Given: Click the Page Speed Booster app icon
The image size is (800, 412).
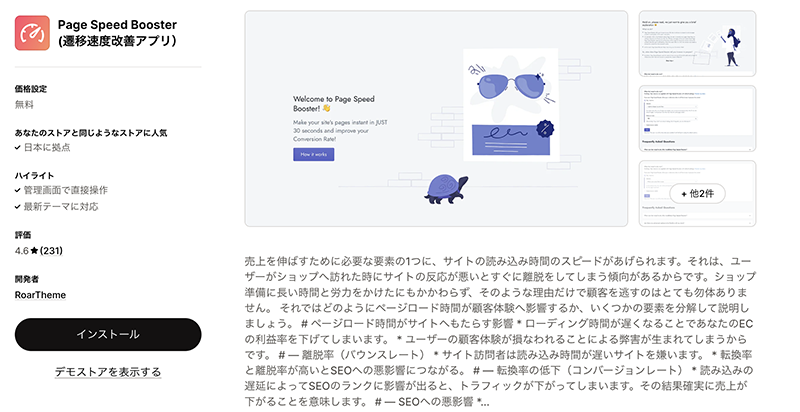Looking at the screenshot, I should point(32,33).
